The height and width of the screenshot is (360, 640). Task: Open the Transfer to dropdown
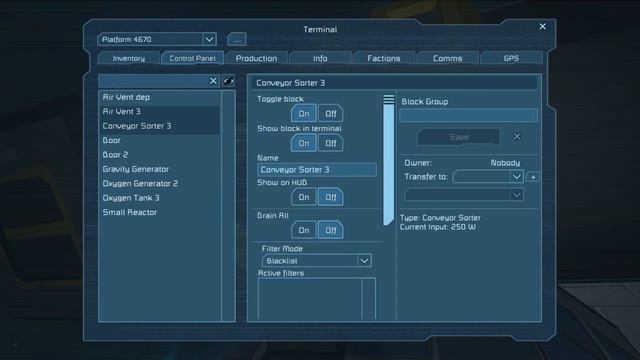point(488,177)
